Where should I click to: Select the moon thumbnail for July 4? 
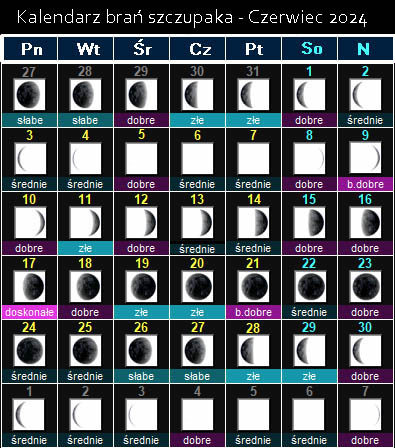[x=197, y=414]
